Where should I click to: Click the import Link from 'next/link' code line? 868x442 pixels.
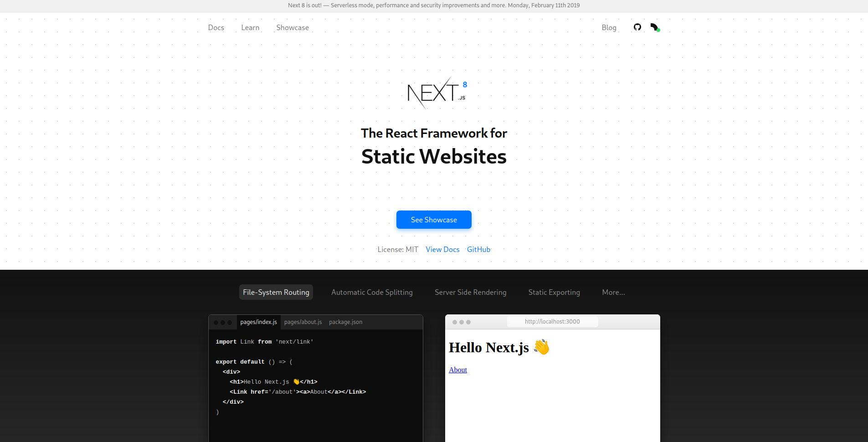(x=264, y=342)
